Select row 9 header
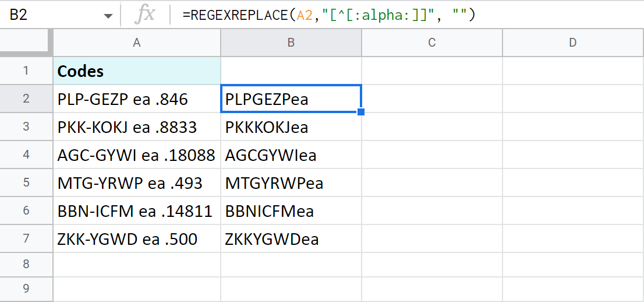 (x=26, y=288)
